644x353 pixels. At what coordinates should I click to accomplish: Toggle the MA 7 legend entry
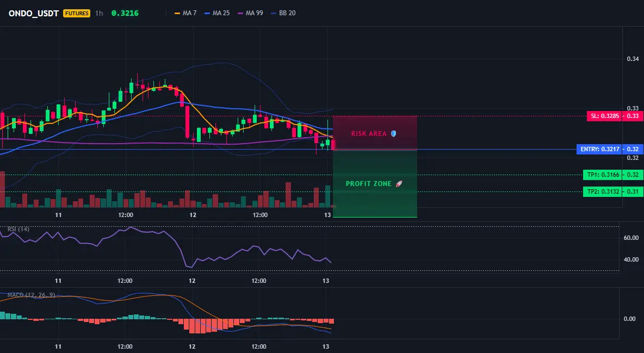point(185,13)
